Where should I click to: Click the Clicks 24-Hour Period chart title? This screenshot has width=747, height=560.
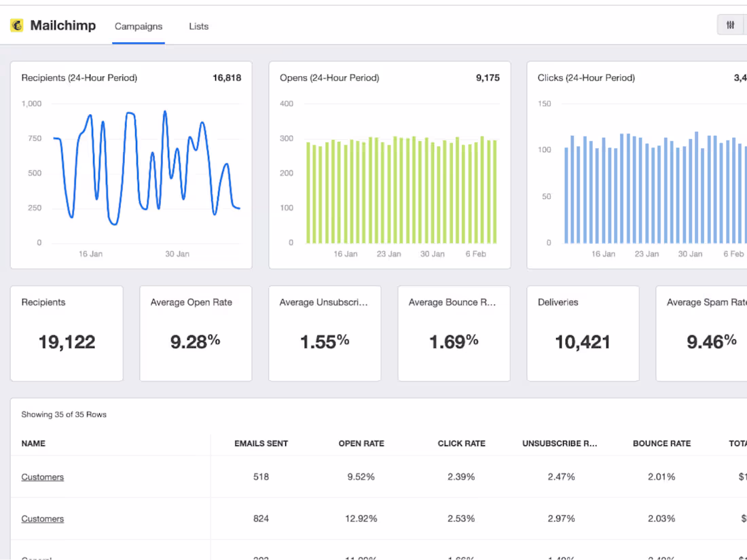tap(586, 77)
